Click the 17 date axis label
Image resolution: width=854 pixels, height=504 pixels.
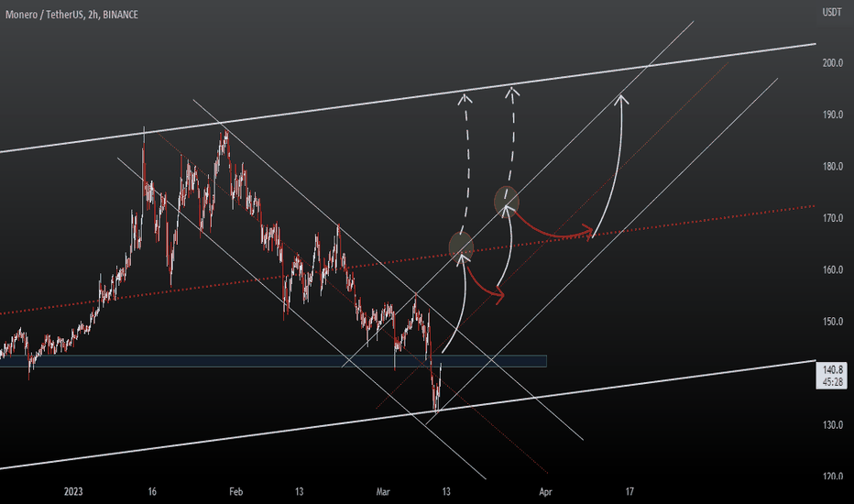[x=630, y=491]
